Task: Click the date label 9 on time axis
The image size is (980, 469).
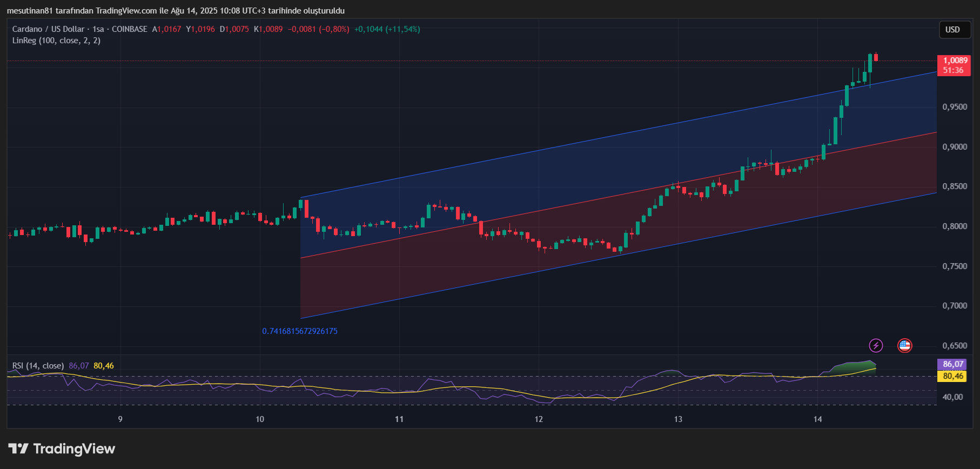Action: [x=120, y=419]
